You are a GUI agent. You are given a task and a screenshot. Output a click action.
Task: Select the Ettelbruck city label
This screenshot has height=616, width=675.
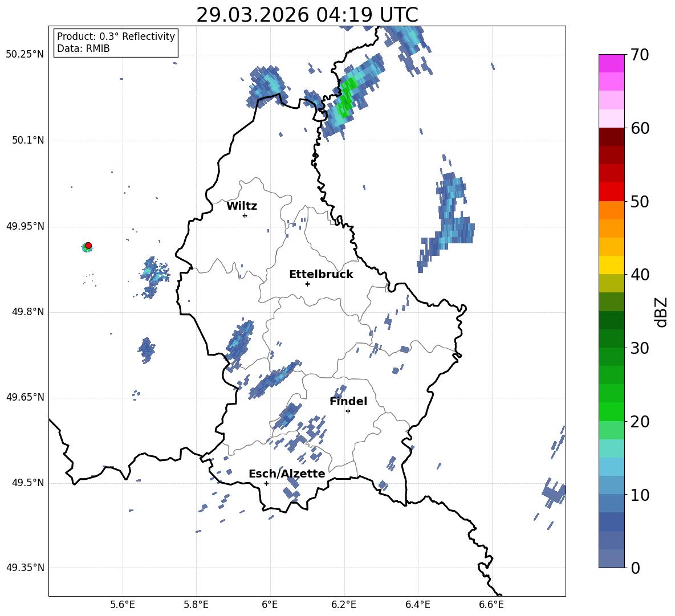321,275
